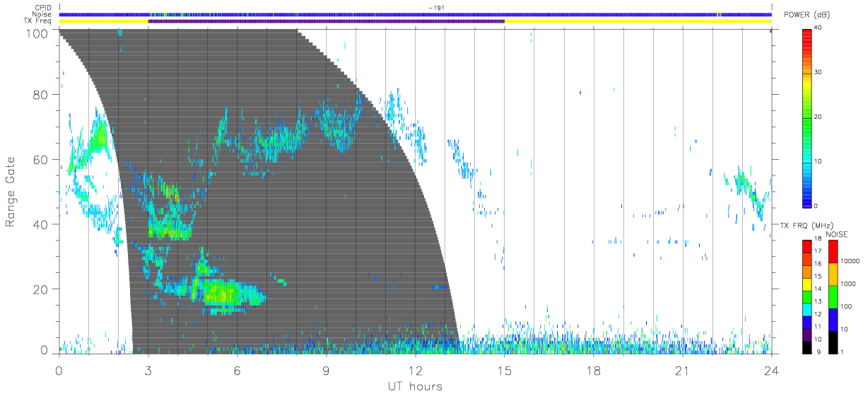This screenshot has height=401, width=868.
Task: Select the 24 tick on UT hours axis
Action: pyautogui.click(x=772, y=371)
